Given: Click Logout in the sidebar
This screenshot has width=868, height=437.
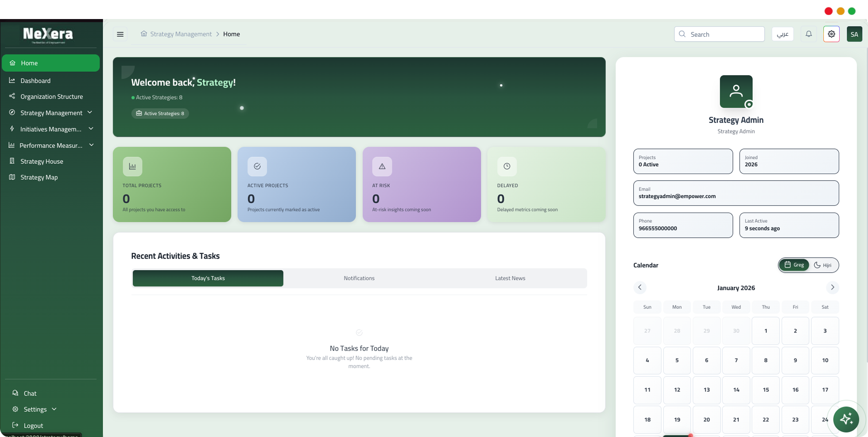Looking at the screenshot, I should (x=33, y=425).
